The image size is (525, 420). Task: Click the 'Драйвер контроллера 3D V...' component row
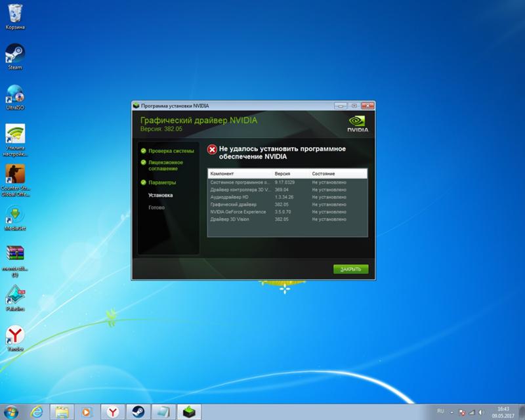click(x=287, y=190)
